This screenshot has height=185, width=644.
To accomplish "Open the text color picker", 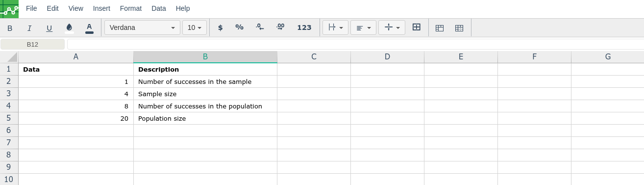I will pyautogui.click(x=89, y=28).
